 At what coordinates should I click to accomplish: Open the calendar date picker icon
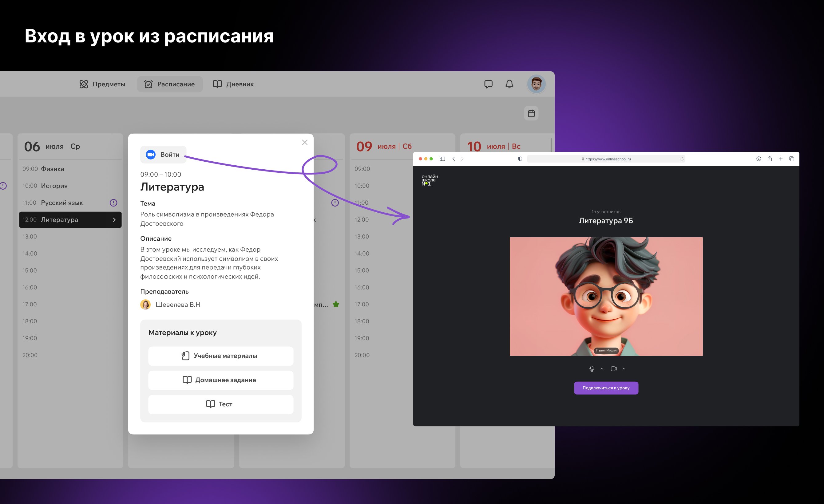531,113
